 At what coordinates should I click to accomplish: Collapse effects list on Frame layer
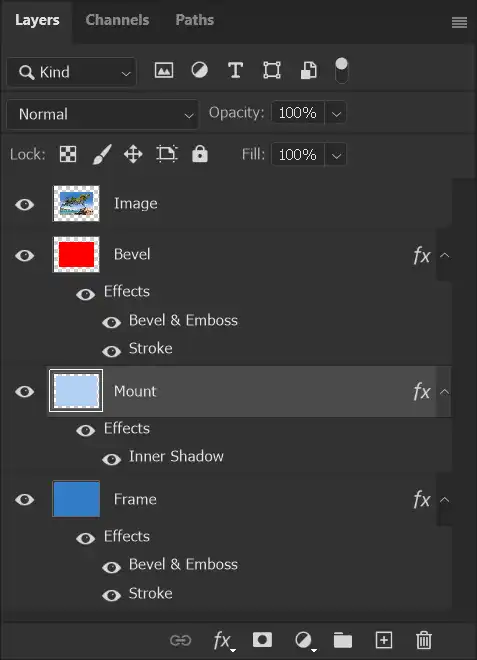tap(445, 500)
